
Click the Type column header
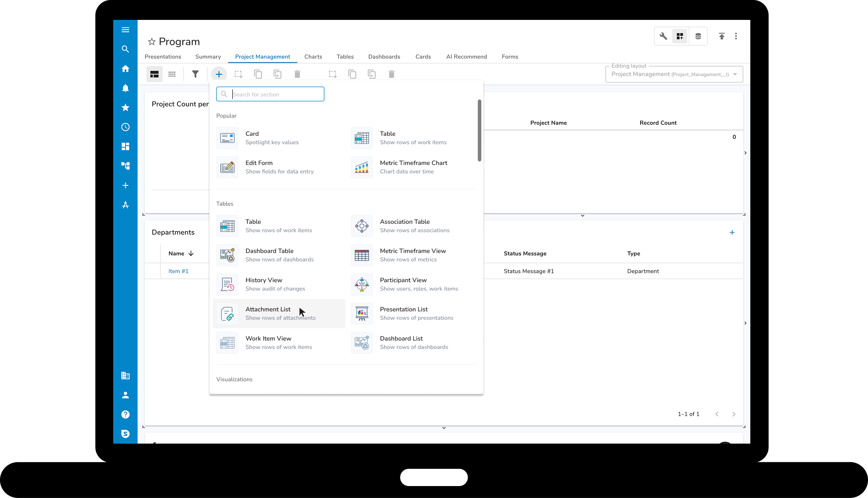pyautogui.click(x=634, y=253)
